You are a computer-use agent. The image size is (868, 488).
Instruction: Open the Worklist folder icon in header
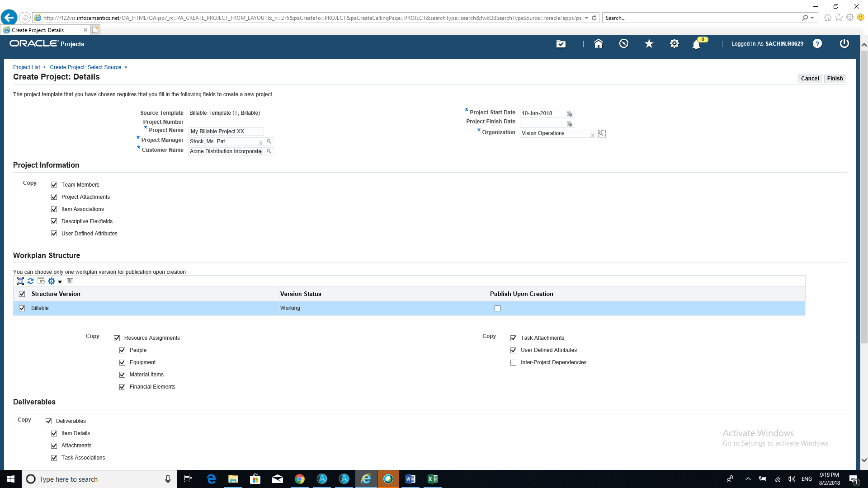point(561,44)
